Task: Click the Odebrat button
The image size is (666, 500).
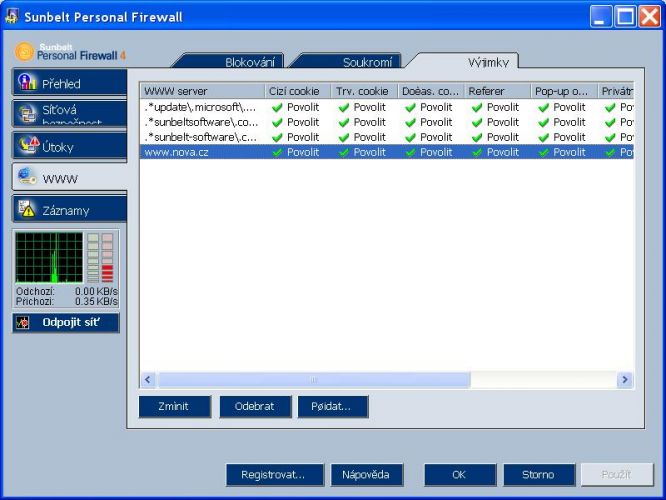Action: (x=255, y=407)
